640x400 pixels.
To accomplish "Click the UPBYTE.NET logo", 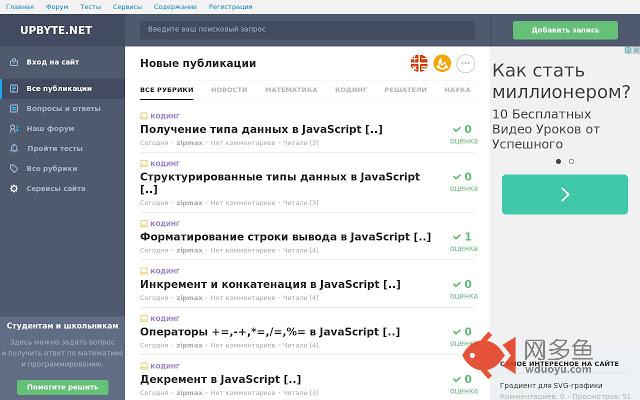I will pyautogui.click(x=56, y=30).
